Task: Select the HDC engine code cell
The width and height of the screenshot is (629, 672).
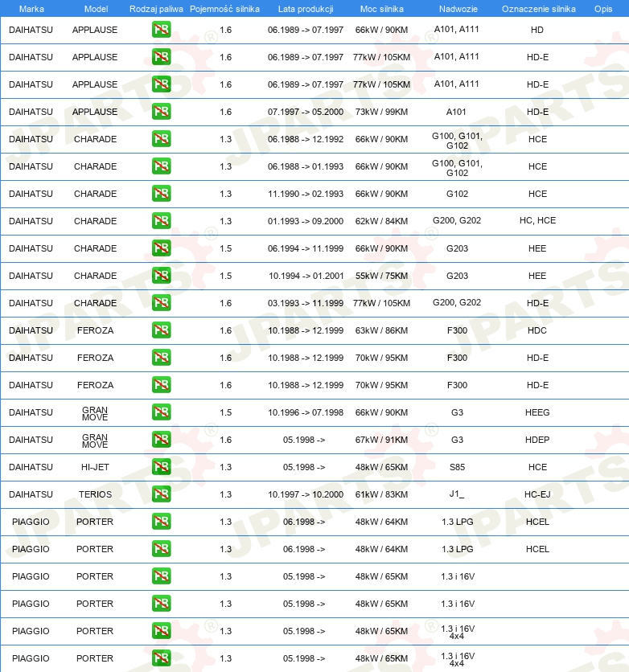Action: [x=537, y=330]
